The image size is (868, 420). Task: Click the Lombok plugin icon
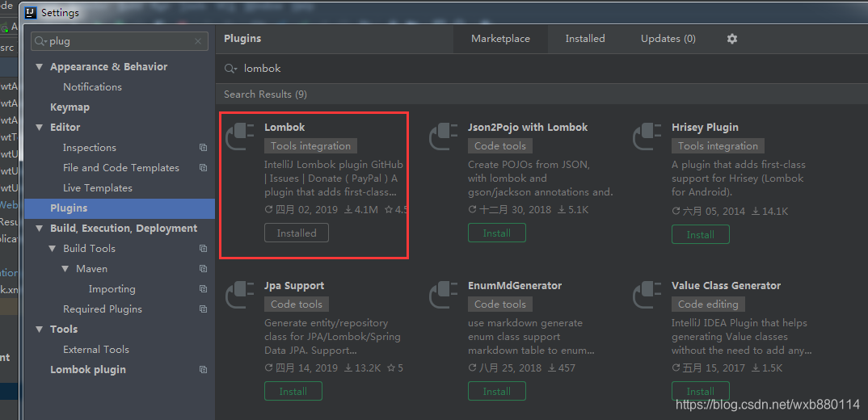point(240,136)
